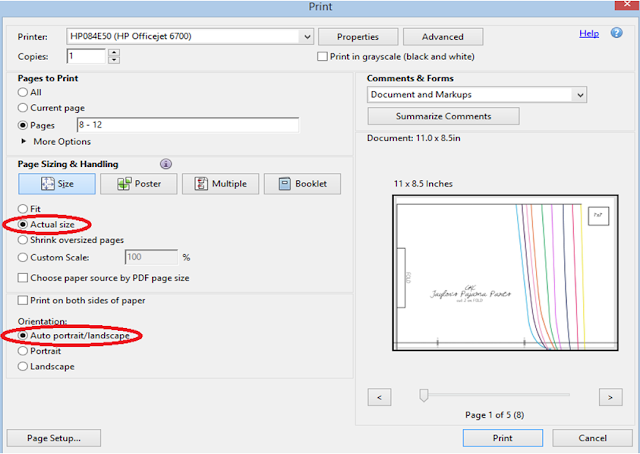Select the Current page radio button

tap(23, 108)
